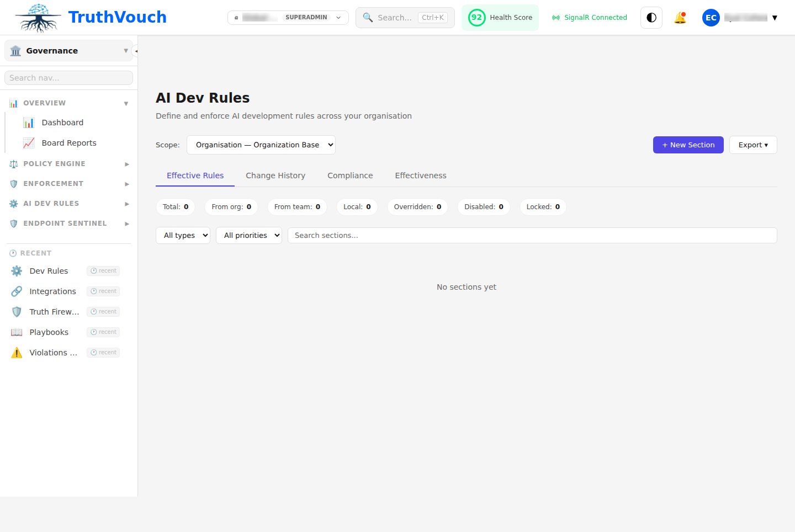This screenshot has width=795, height=532.
Task: Click the Search sections input field
Action: pos(532,235)
